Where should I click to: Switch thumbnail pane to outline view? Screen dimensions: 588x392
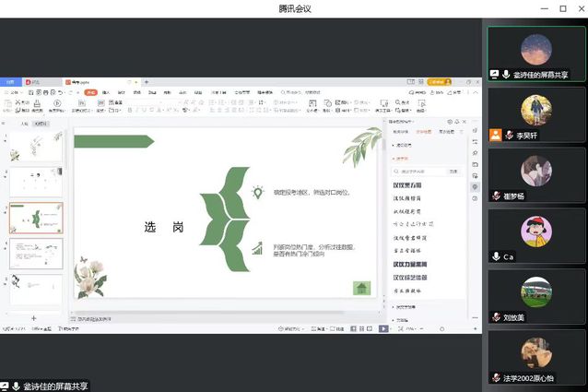(20, 123)
